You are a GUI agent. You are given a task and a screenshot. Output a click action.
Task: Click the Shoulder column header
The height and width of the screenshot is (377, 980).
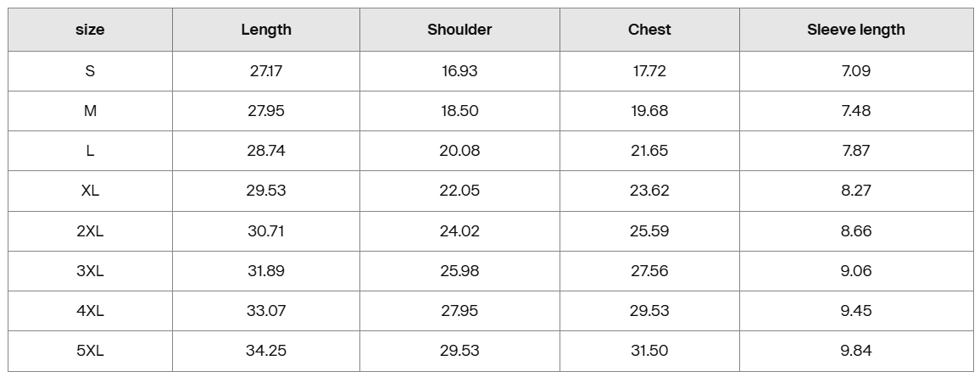(x=459, y=30)
